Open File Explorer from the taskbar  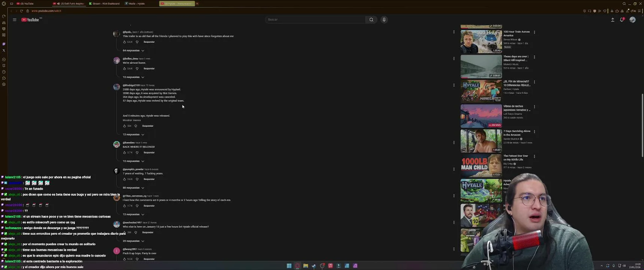coord(306,266)
